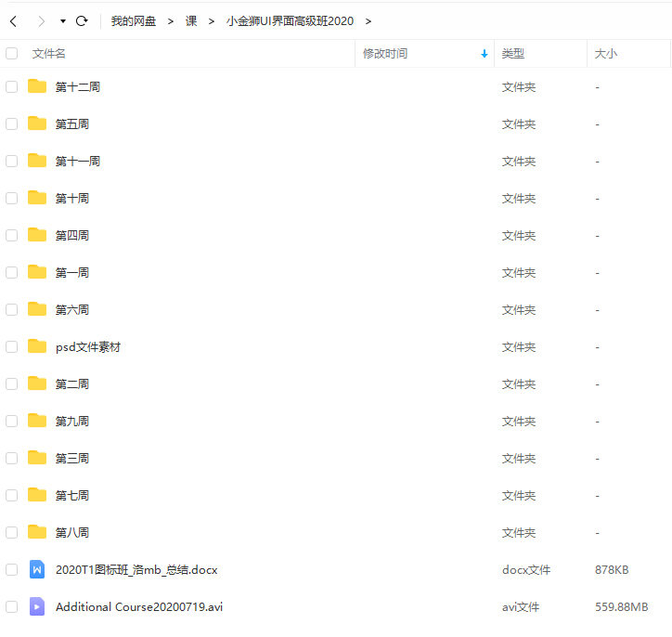The width and height of the screenshot is (672, 637).
Task: Click the 第二周 folder icon
Action: 37,383
